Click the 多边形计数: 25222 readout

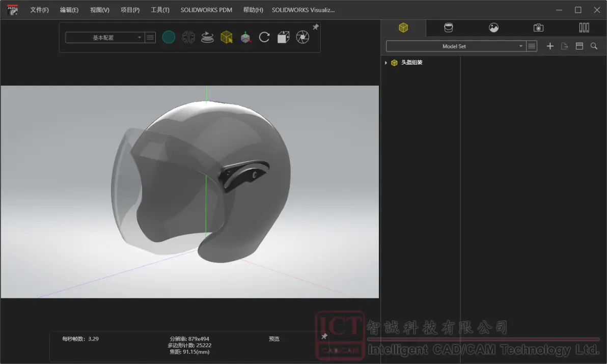point(189,346)
